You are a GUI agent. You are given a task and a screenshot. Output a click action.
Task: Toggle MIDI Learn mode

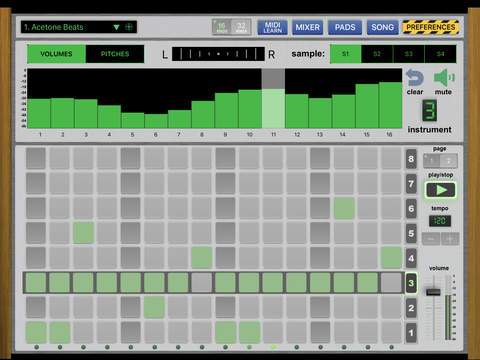click(272, 27)
